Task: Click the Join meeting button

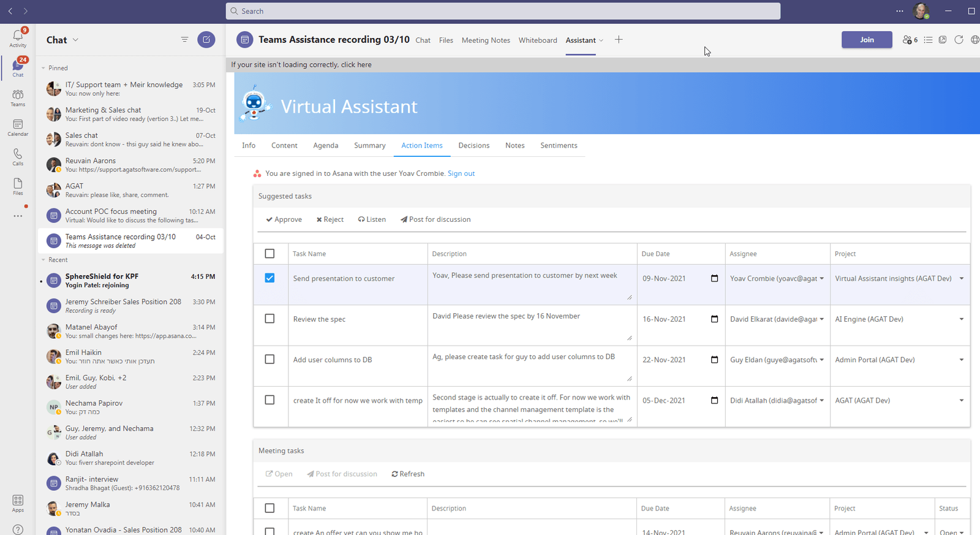Action: [867, 40]
